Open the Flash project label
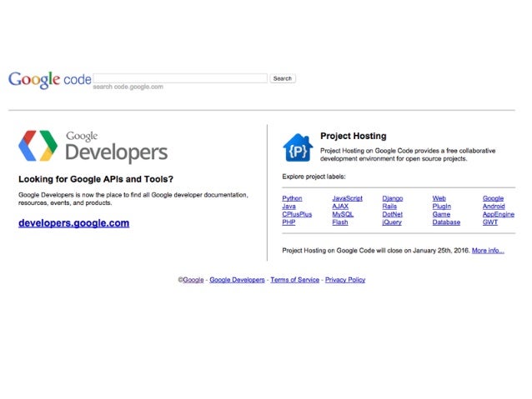 click(340, 222)
